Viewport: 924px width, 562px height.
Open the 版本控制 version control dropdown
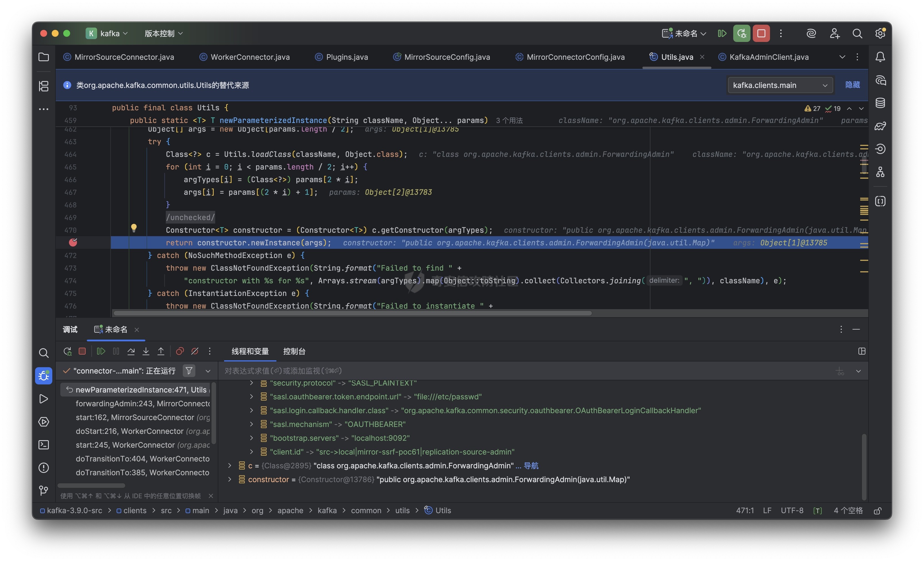tap(163, 33)
